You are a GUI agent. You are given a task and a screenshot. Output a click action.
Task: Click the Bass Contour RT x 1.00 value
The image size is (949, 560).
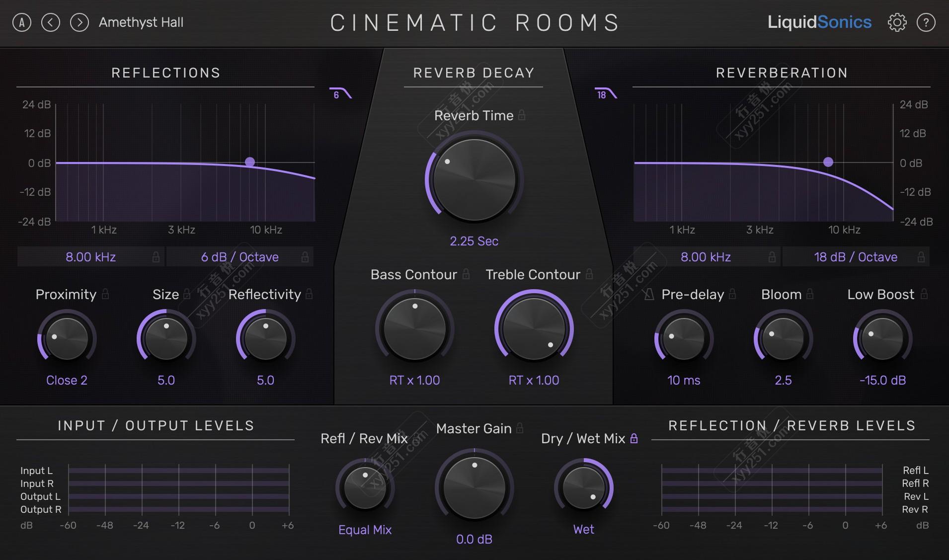[414, 380]
